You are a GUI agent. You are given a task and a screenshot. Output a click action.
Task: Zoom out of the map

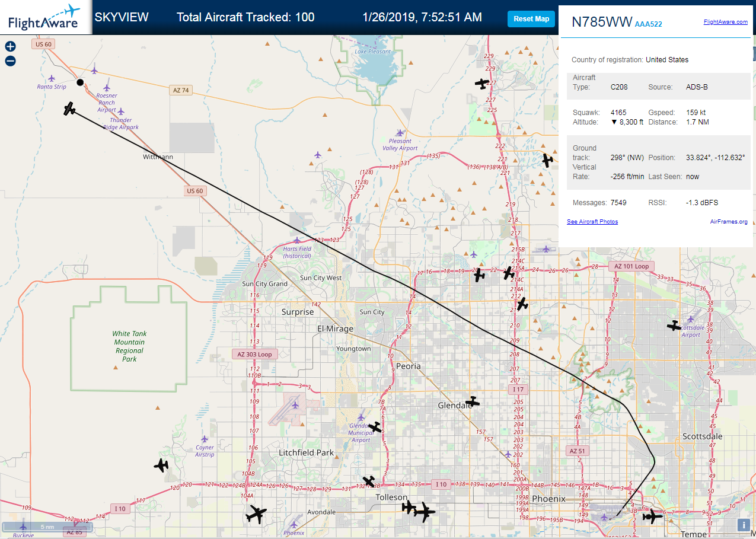[x=10, y=60]
